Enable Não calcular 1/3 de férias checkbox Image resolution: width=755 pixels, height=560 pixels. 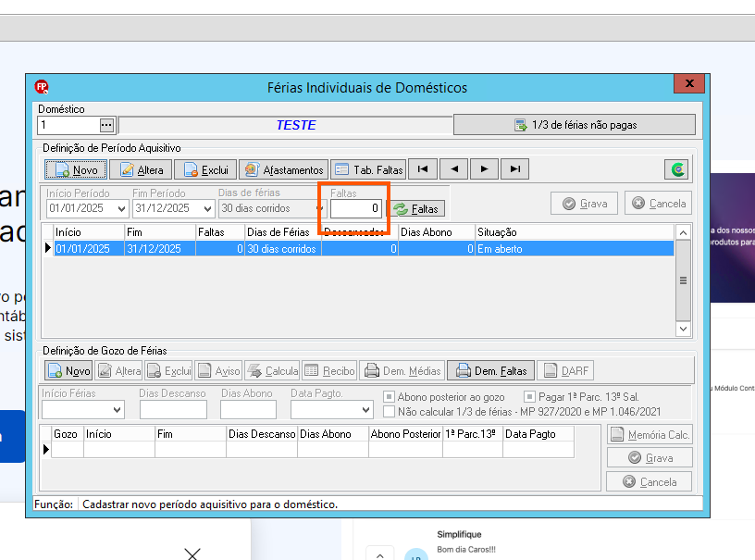[x=389, y=412]
